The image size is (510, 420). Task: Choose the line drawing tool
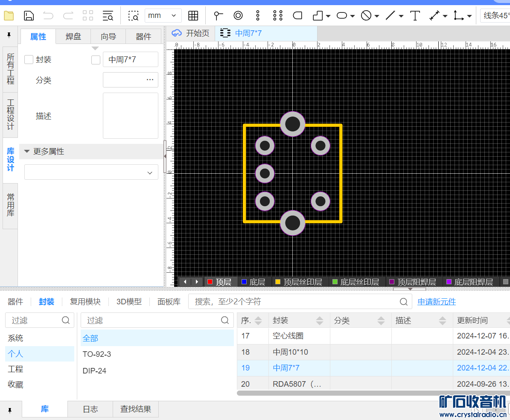click(391, 16)
